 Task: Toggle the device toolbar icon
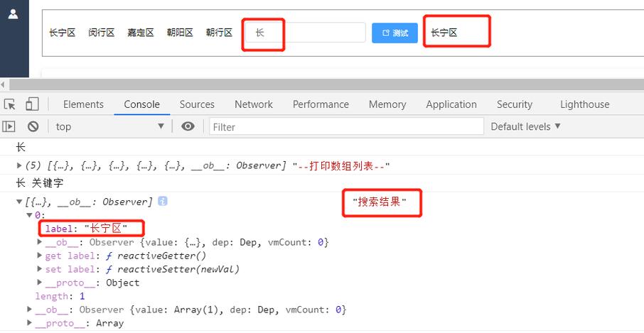32,104
